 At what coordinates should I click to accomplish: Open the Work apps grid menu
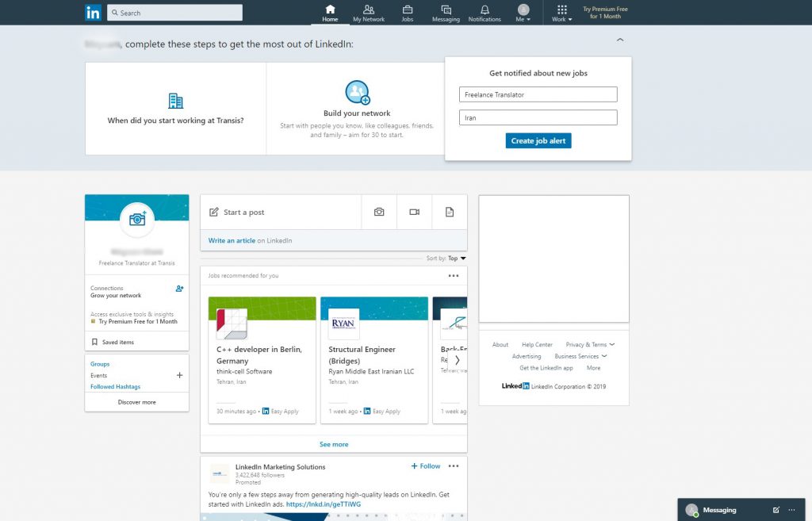point(562,13)
